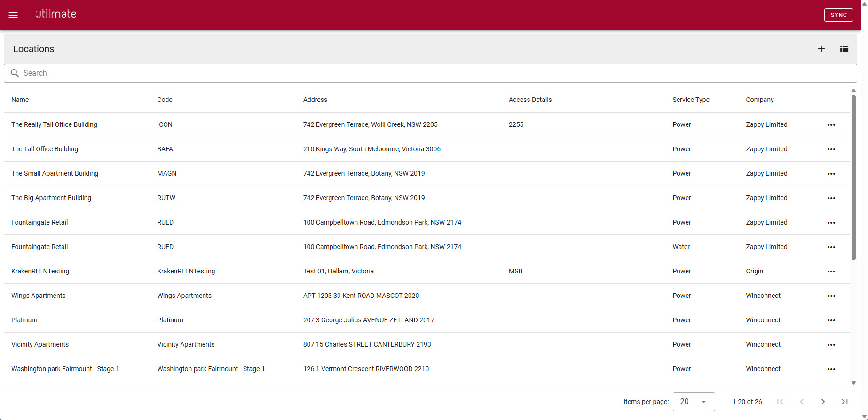
Task: Click address '210 Kings Way, South Melbourne, Victoria 3006'
Action: coord(372,149)
